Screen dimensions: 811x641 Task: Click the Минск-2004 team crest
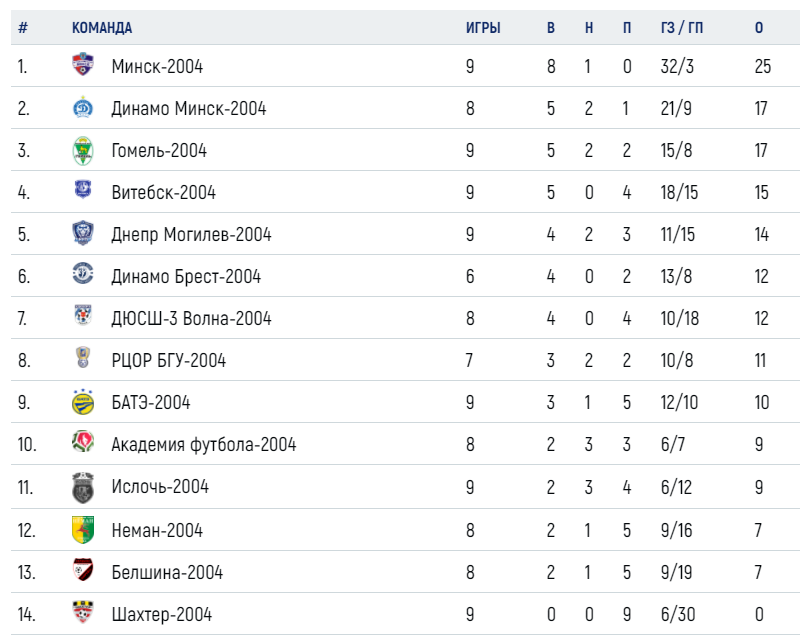click(83, 65)
